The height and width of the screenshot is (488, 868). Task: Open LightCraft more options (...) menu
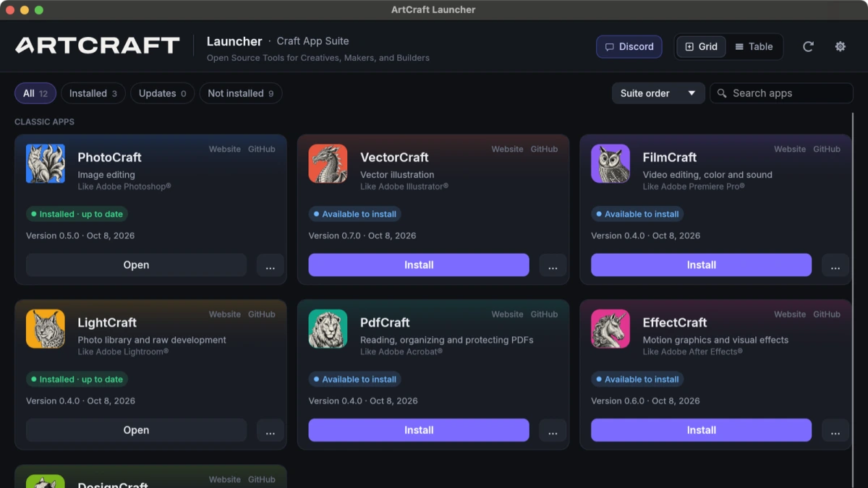271,430
